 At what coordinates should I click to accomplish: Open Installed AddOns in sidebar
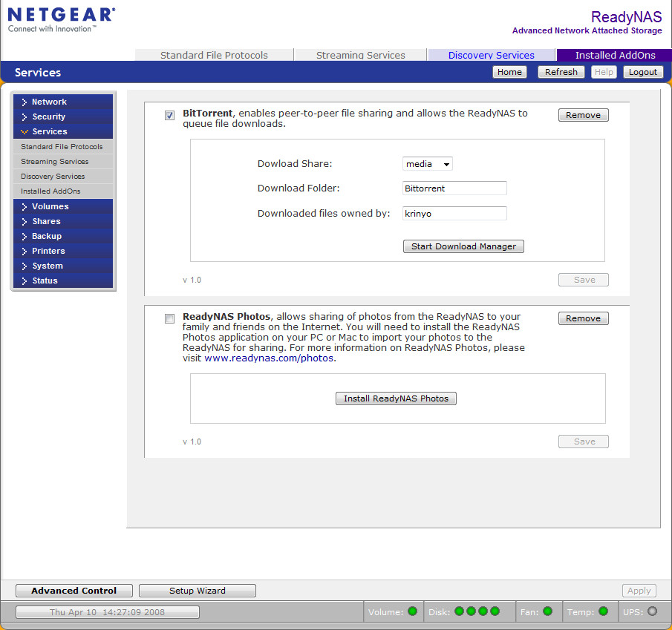click(x=63, y=191)
